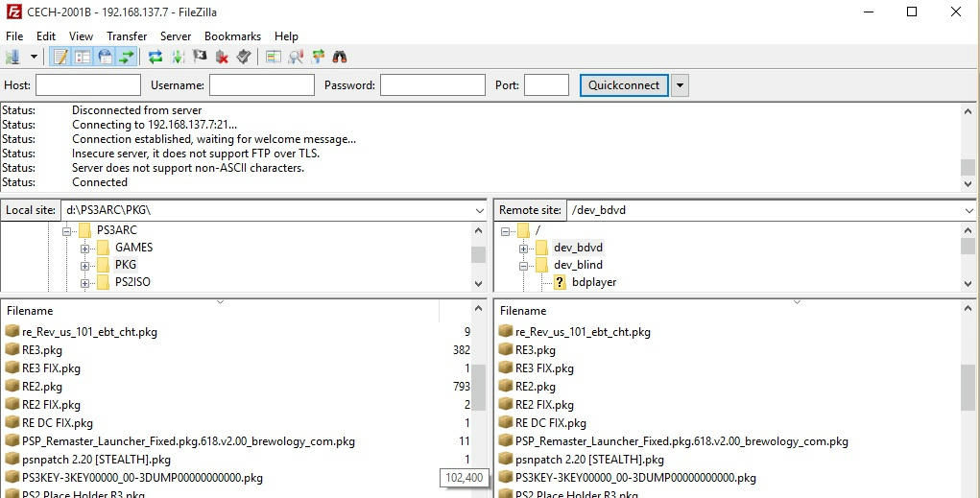This screenshot has height=498, width=980.
Task: Cancel current operation flag icon
Action: (x=200, y=57)
